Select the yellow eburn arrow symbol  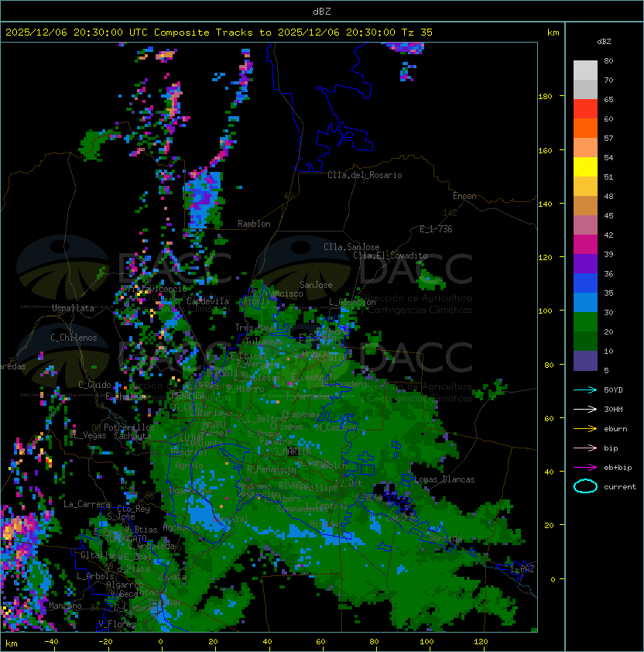585,429
